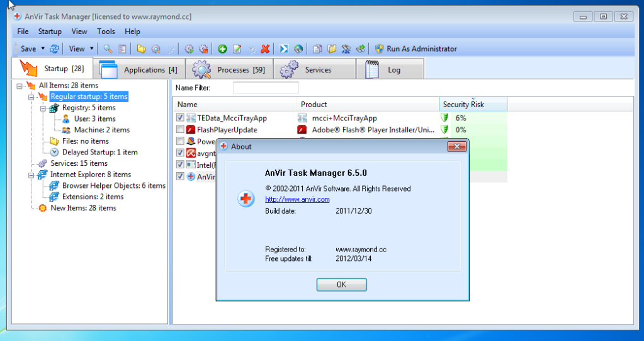Click the red cross icon in About dialog
This screenshot has height=341, width=644.
pyautogui.click(x=246, y=199)
